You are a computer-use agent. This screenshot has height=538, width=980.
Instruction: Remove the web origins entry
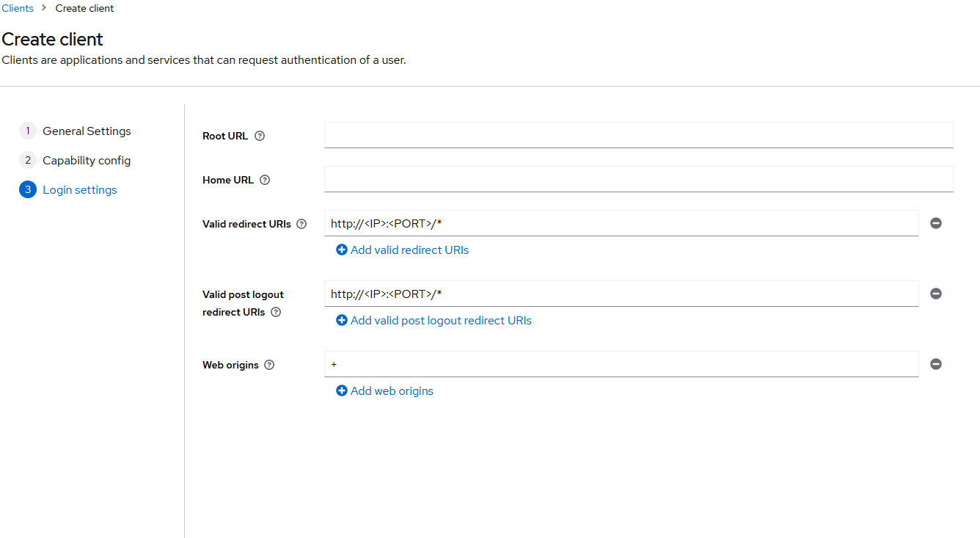coord(936,364)
